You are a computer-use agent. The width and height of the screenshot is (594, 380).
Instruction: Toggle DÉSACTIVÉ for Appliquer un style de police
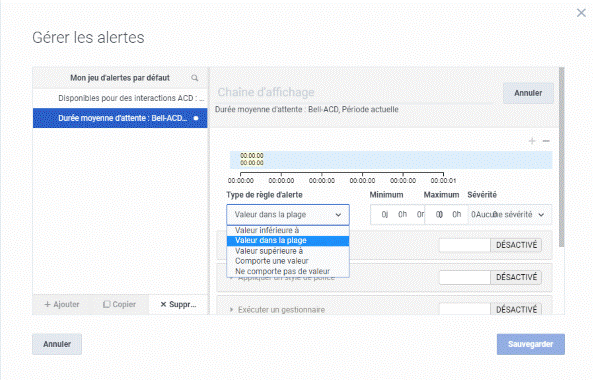point(490,277)
